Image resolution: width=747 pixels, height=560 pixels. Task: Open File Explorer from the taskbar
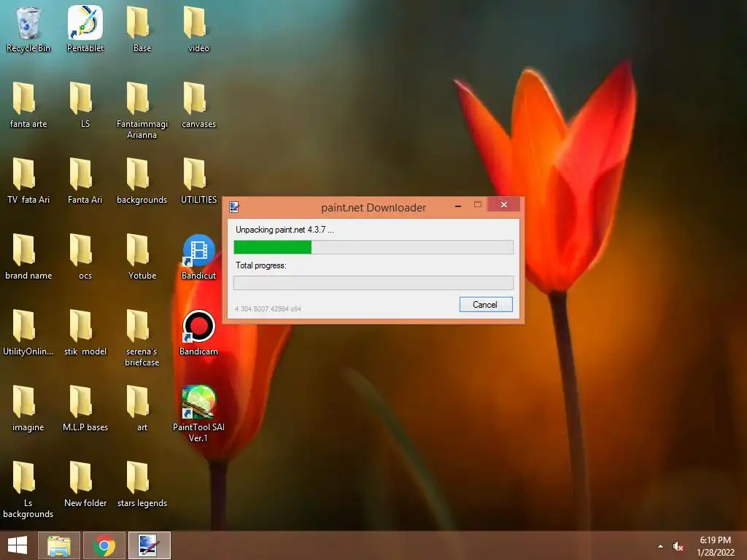(58, 545)
